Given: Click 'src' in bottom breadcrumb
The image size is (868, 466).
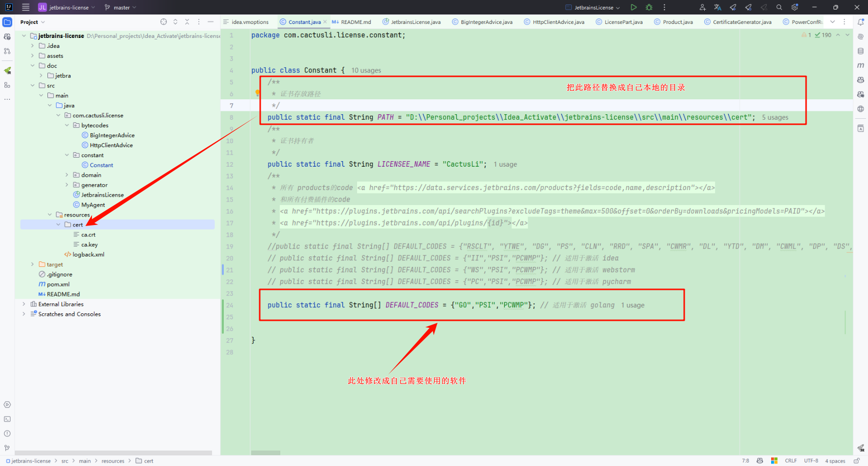Looking at the screenshot, I should click(x=65, y=461).
